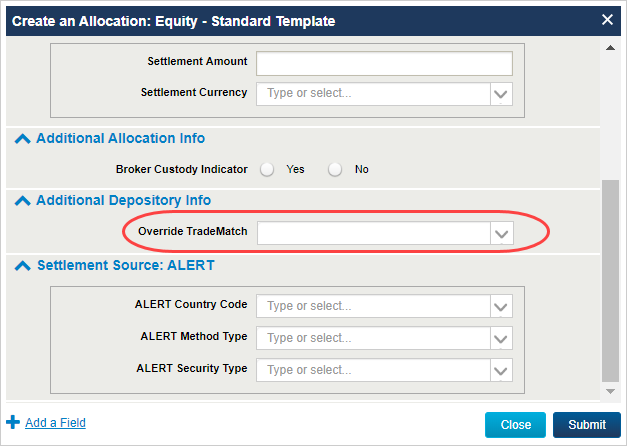
Task: Open the ALERT Country Code dropdown arrow
Action: [501, 307]
